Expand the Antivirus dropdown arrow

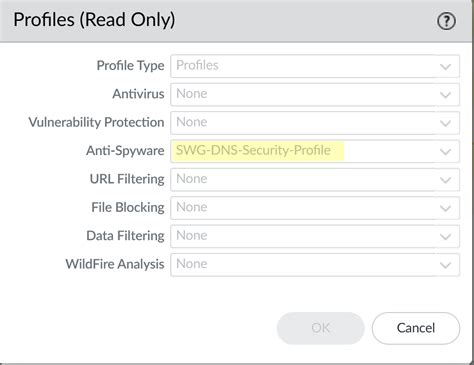[x=446, y=95]
